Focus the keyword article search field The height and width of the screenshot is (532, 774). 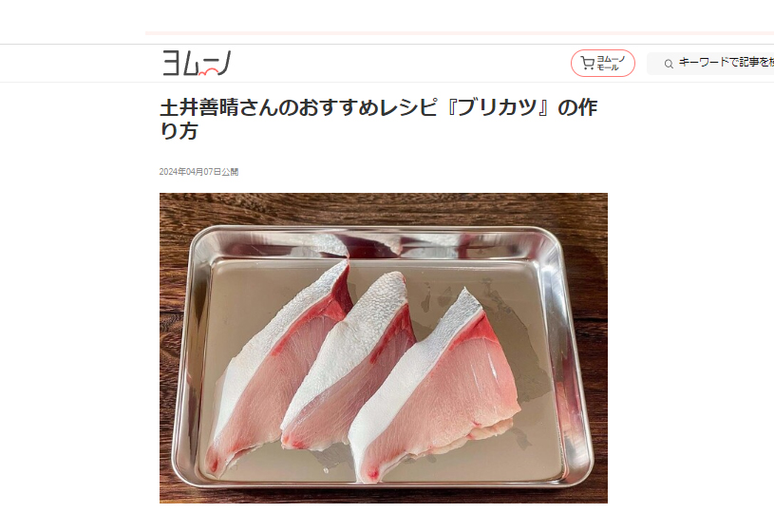(x=710, y=64)
